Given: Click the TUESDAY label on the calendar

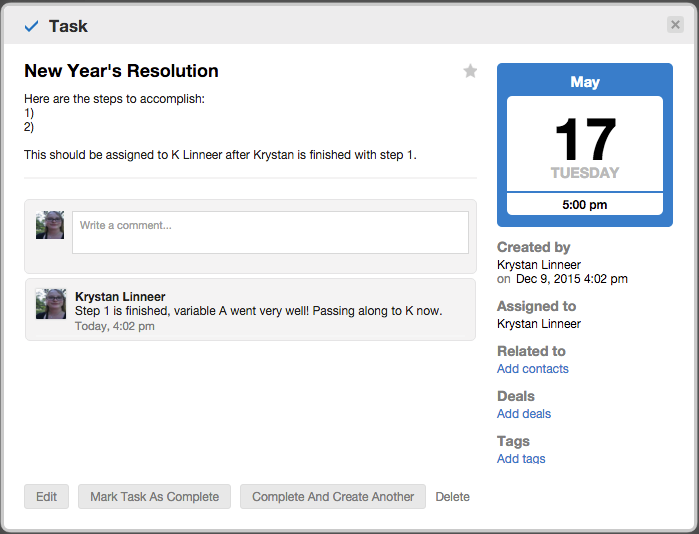Looking at the screenshot, I should 585,173.
